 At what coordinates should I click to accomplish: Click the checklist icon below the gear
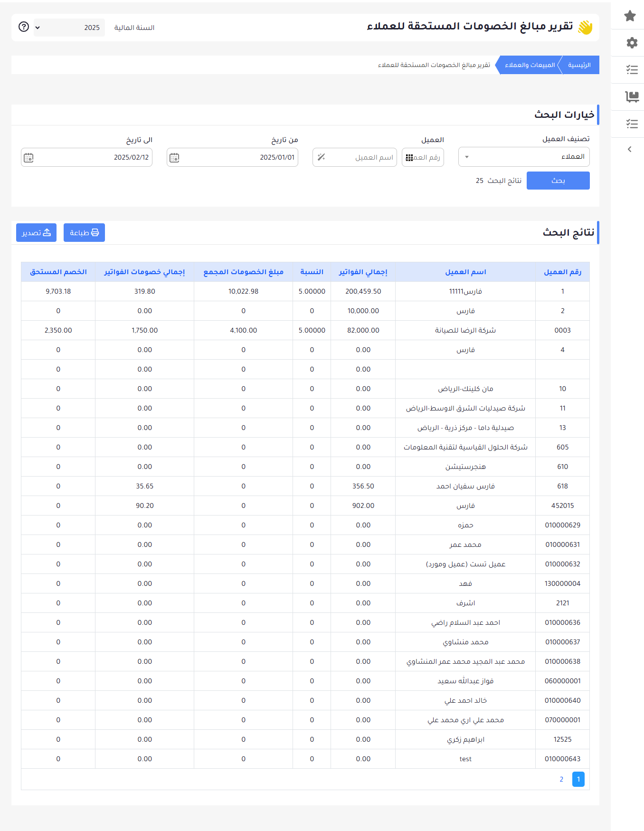point(632,70)
